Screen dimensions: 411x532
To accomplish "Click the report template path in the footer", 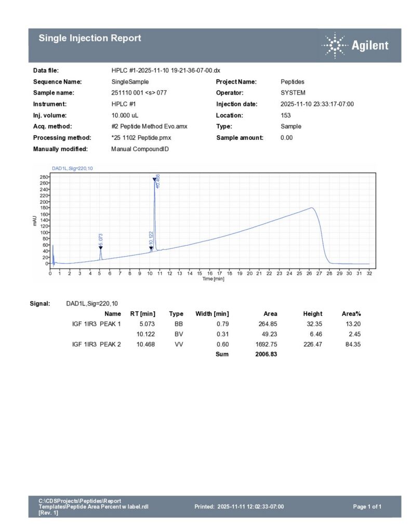I will point(94,507).
